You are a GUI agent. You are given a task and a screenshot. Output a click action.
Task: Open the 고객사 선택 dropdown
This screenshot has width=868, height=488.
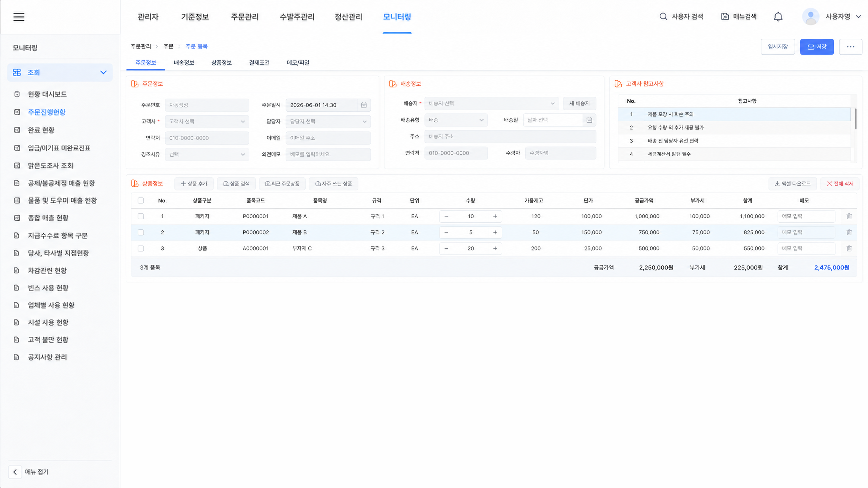point(207,121)
